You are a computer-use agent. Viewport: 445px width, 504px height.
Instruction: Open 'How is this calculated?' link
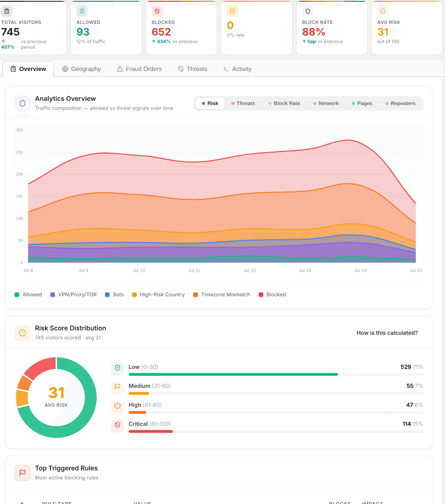(x=387, y=333)
